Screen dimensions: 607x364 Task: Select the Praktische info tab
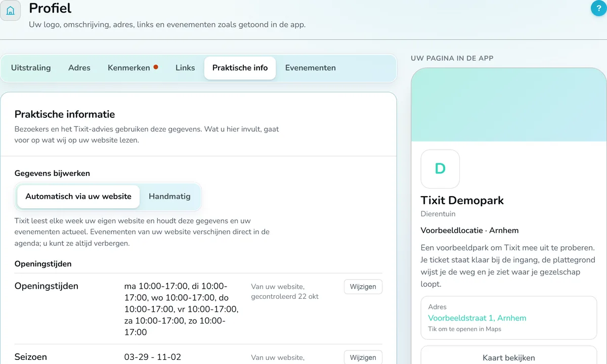[240, 68]
